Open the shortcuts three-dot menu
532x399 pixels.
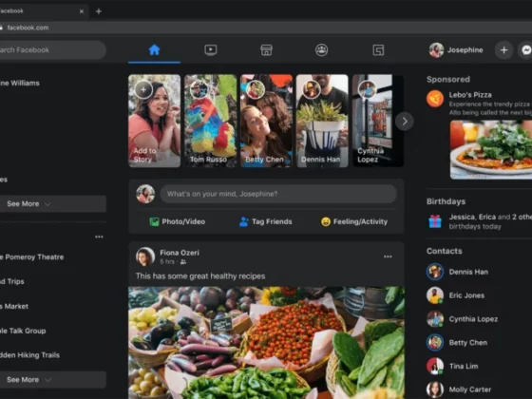click(x=99, y=237)
